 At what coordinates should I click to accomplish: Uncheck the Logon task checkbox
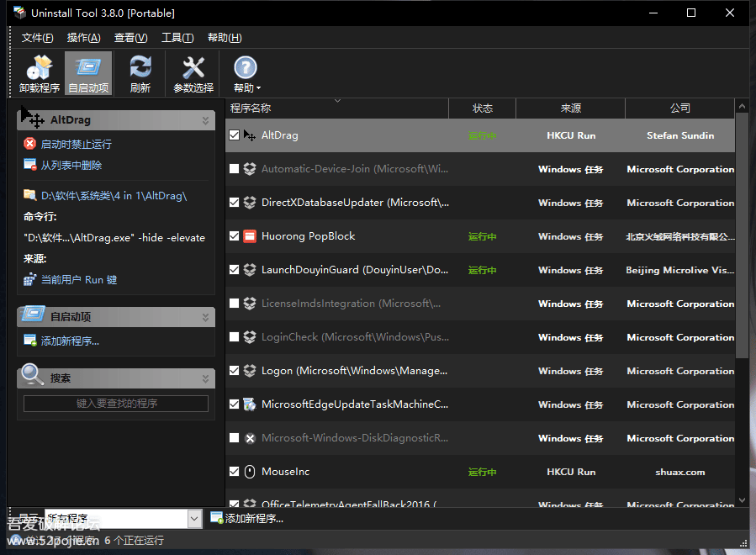(235, 370)
